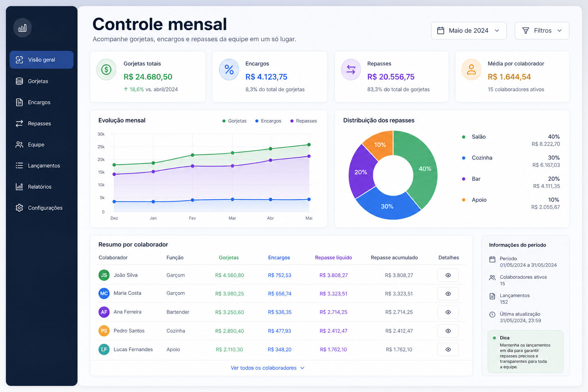The image size is (588, 392).
Task: Click the AF avatar for Ana Ferreira
Action: [x=104, y=312]
